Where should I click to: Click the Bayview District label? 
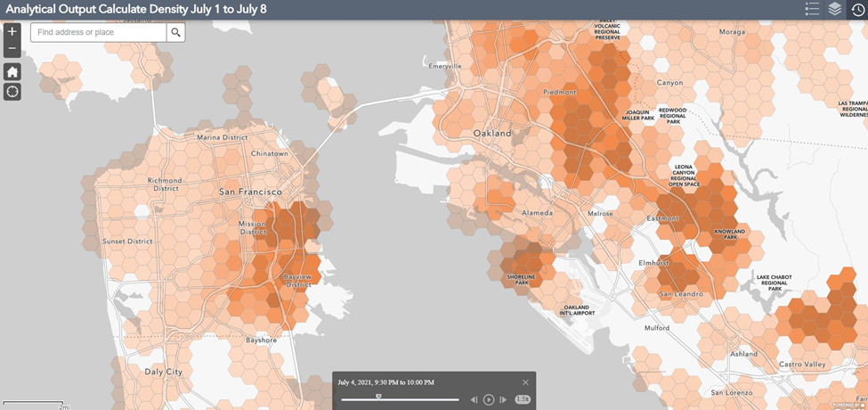click(298, 280)
